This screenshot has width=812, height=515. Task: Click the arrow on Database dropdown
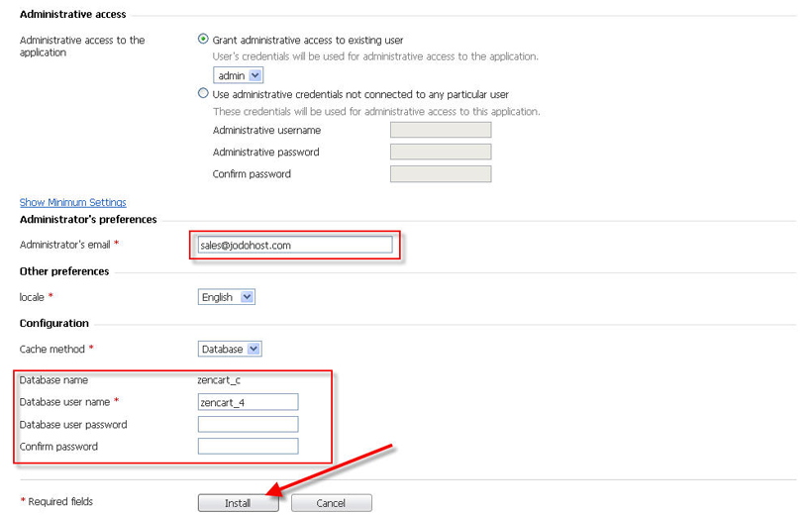point(254,350)
